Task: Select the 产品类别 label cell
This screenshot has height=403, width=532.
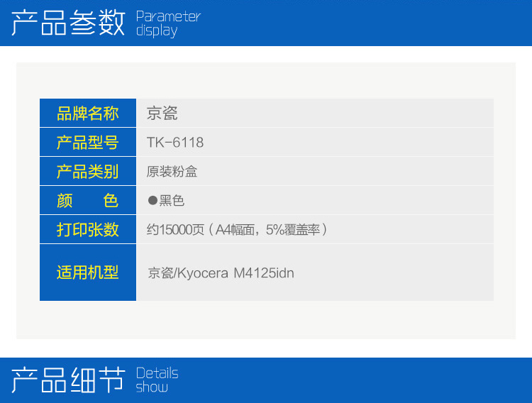Action: [88, 171]
